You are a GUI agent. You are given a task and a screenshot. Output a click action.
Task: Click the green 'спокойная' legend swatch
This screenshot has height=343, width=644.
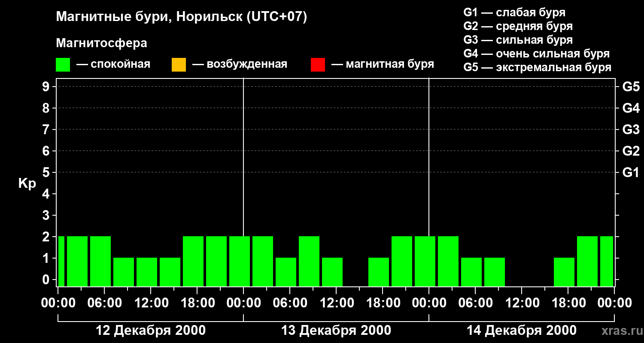click(63, 65)
